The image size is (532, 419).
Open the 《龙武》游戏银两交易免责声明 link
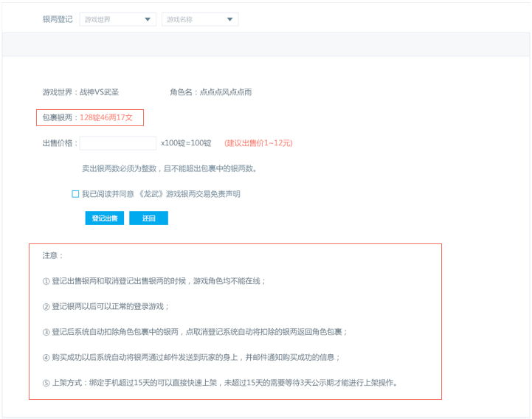190,194
